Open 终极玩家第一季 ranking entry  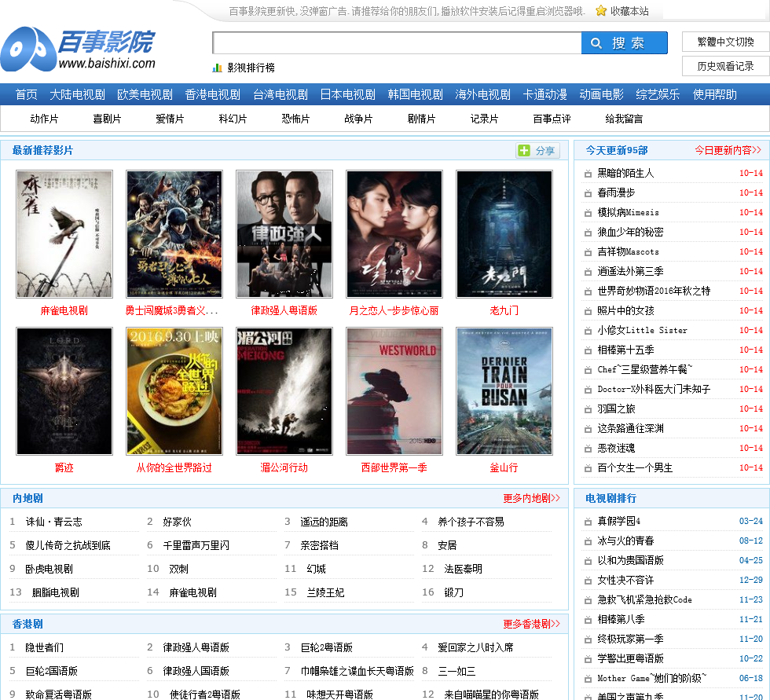(x=630, y=640)
